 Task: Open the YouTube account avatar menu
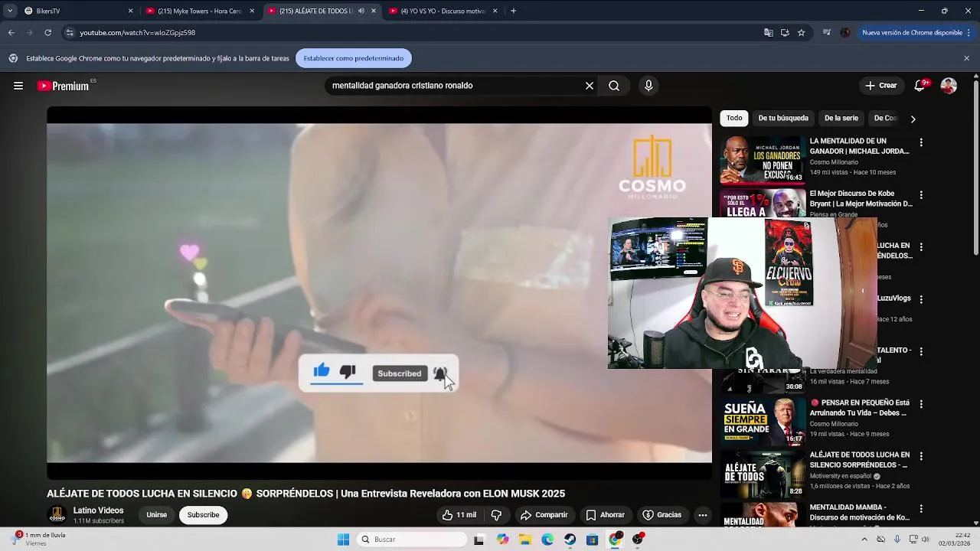(949, 86)
